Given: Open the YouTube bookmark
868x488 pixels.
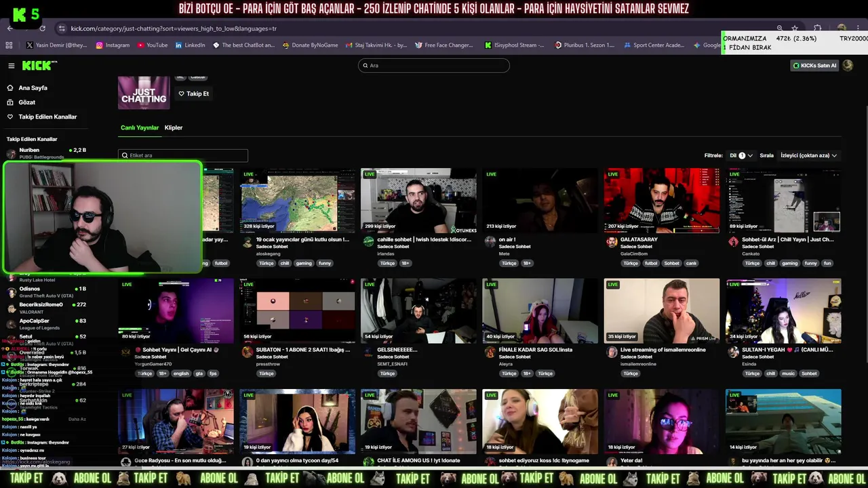Looking at the screenshot, I should (153, 45).
